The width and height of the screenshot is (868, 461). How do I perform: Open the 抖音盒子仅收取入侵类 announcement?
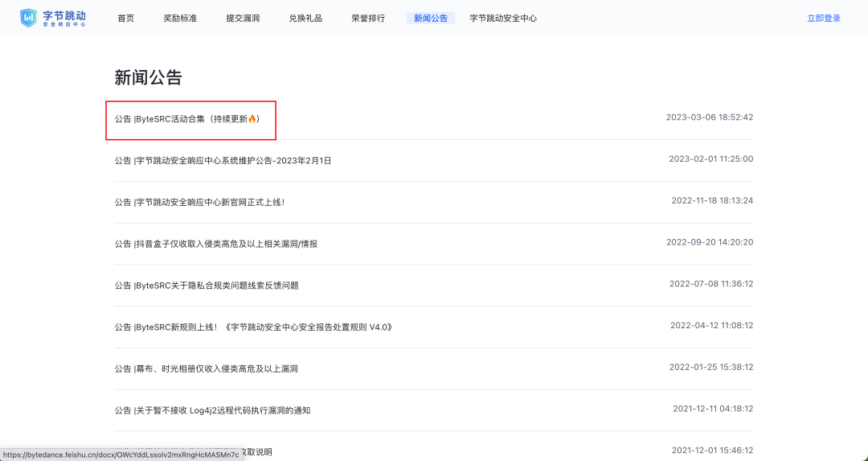coord(216,244)
